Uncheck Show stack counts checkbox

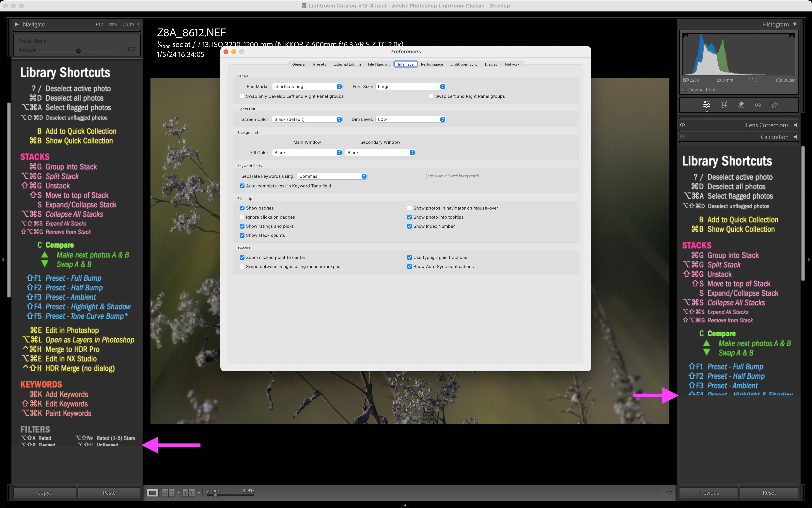(x=242, y=235)
